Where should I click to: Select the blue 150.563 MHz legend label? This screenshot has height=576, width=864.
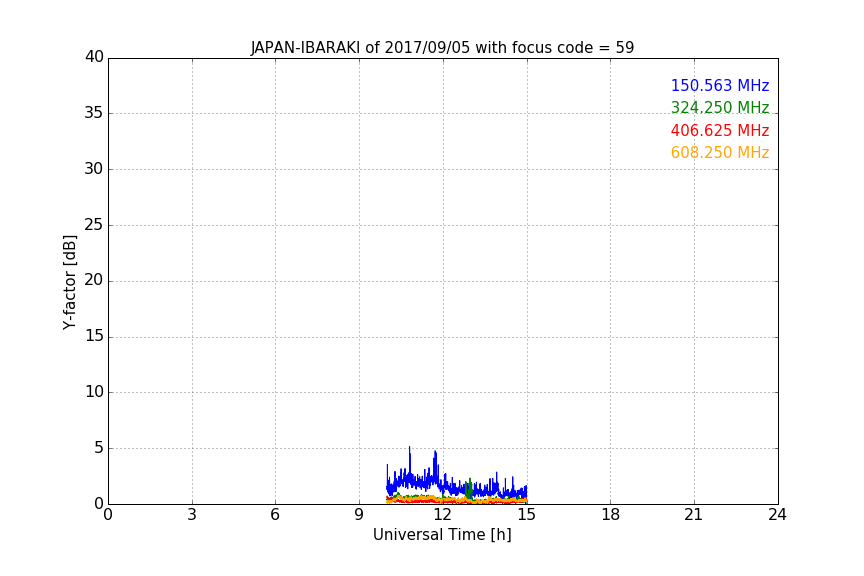(720, 85)
